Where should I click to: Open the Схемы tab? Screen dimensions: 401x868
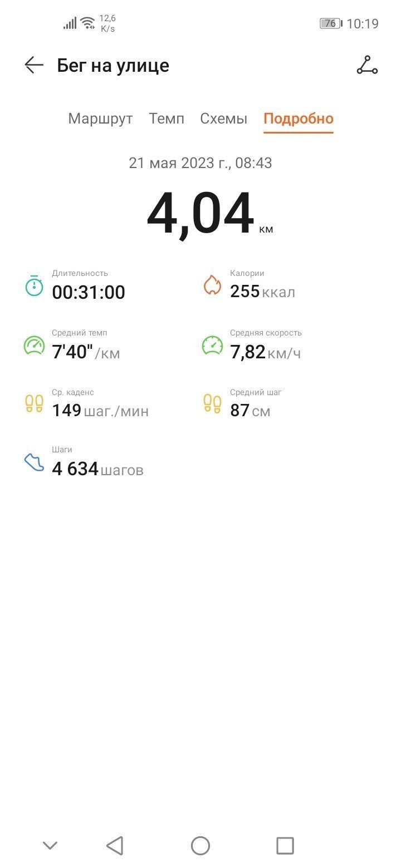pos(224,119)
